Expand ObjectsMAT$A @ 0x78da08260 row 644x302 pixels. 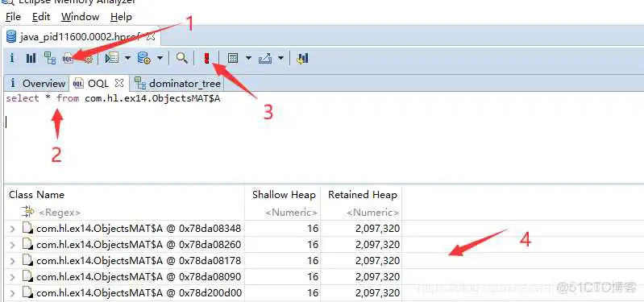[x=12, y=245]
